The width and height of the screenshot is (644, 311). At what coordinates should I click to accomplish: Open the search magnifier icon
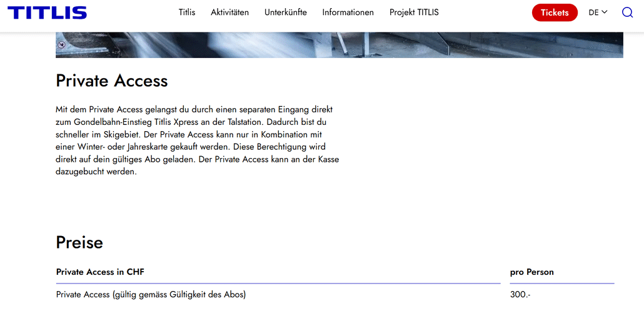point(627,12)
